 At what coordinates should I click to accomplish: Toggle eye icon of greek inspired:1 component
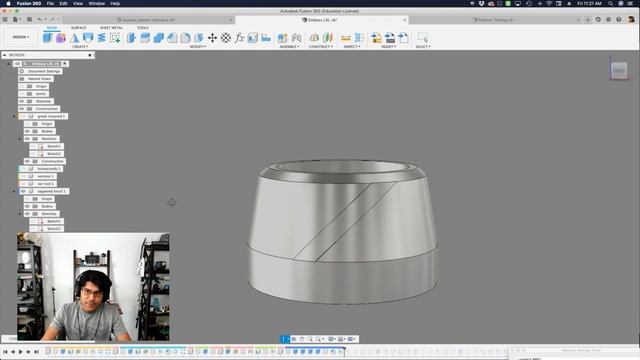click(x=23, y=116)
